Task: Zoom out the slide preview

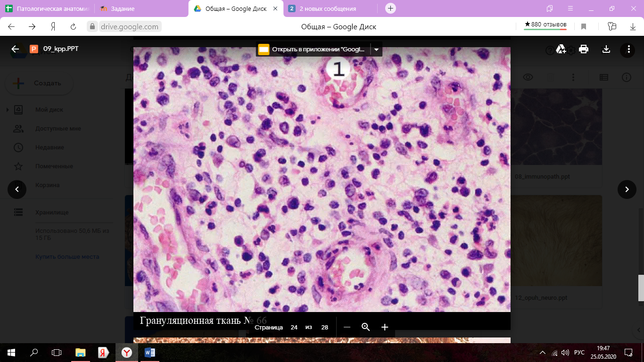Action: coord(347,327)
